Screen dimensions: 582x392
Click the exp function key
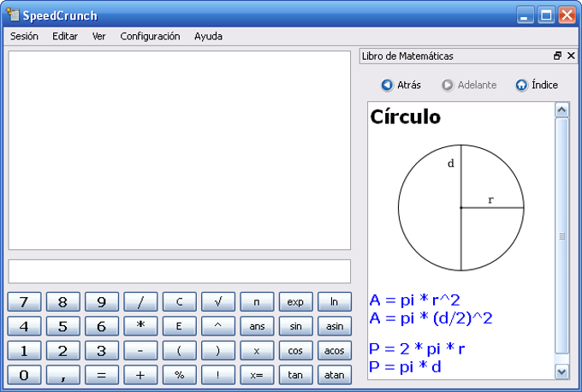coord(295,302)
